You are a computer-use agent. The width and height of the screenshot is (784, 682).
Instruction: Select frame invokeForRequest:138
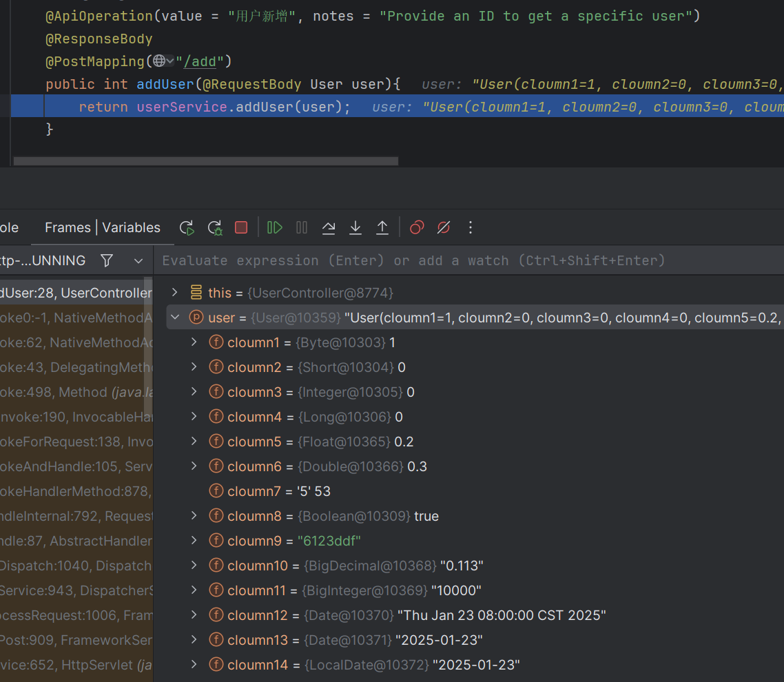pyautogui.click(x=76, y=442)
